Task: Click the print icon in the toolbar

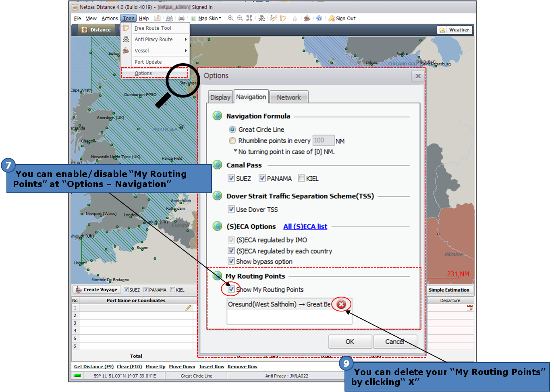Action: click(182, 19)
